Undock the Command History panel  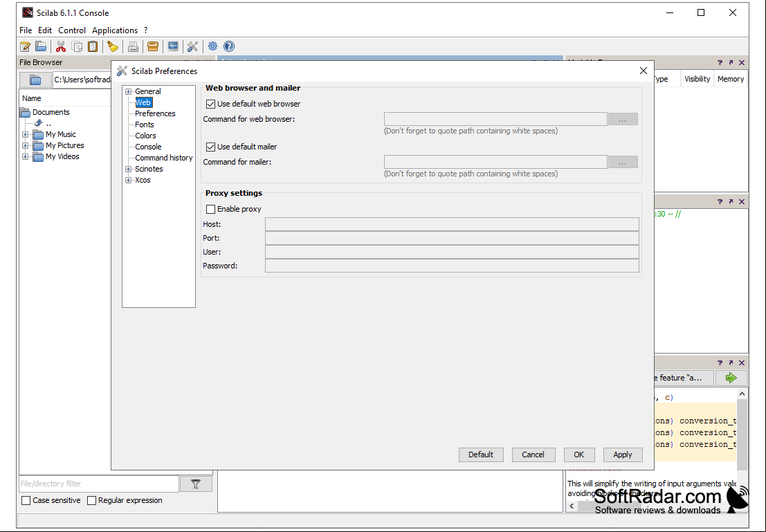click(731, 202)
